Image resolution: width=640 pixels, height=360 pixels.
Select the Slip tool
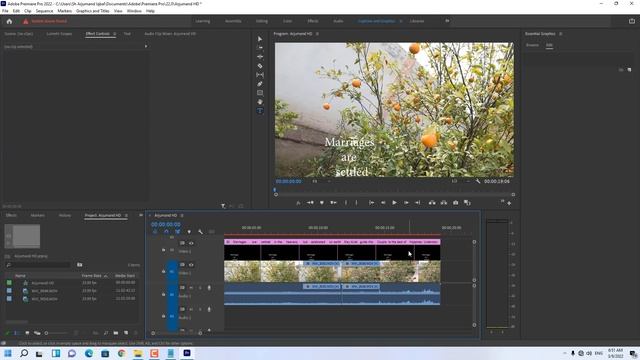[260, 75]
